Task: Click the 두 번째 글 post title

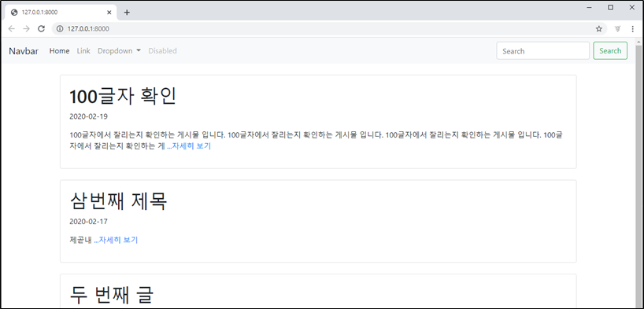Action: tap(112, 296)
